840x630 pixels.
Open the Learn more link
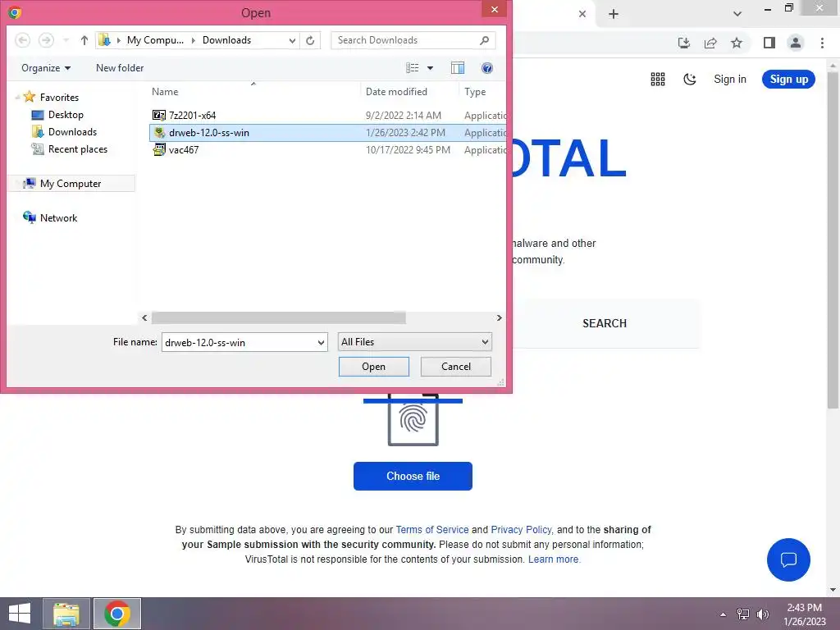554,559
